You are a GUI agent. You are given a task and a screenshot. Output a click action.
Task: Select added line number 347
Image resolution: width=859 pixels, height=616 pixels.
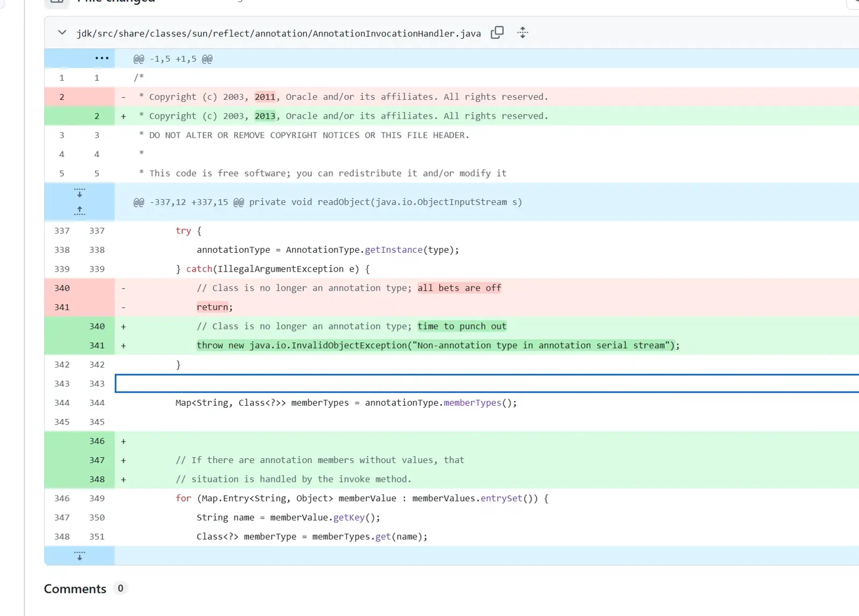coord(97,460)
